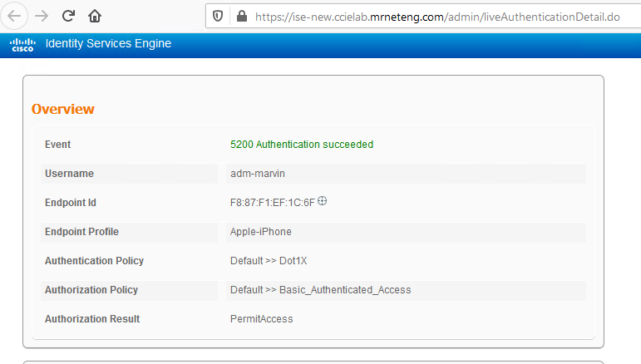Open the tracking protection shield icon
Image resolution: width=641 pixels, height=364 pixels.
click(218, 17)
